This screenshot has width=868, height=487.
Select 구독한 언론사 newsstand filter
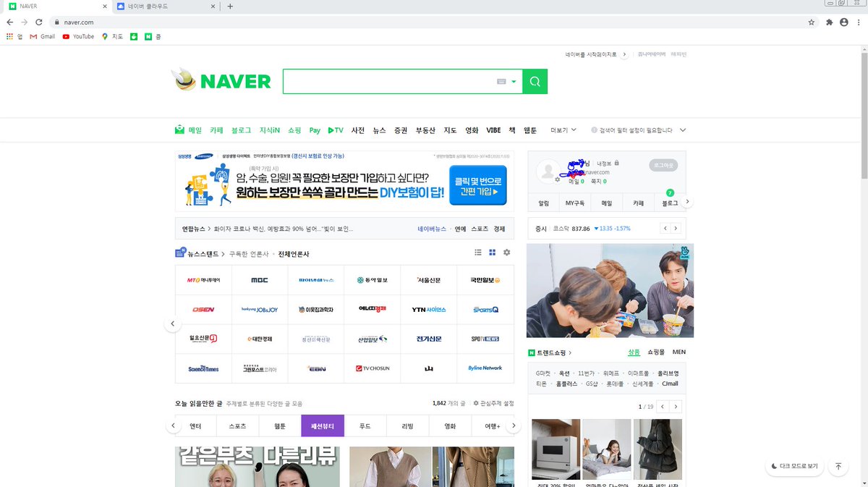[249, 254]
